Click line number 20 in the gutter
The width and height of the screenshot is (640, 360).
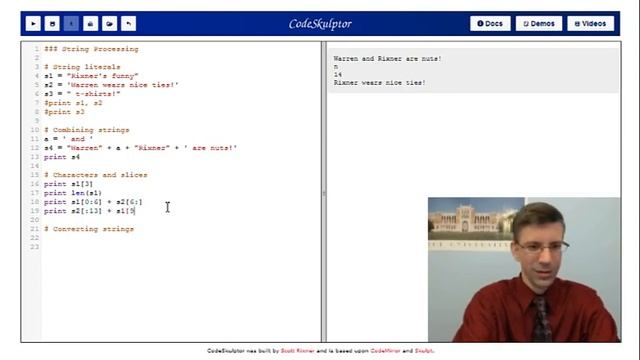point(35,220)
